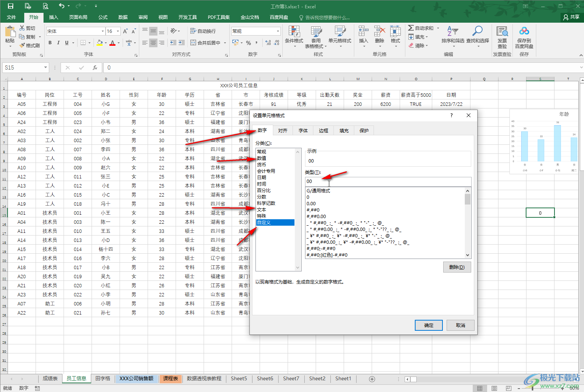The height and width of the screenshot is (392, 584).
Task: Click the type list scrollbar down arrow
Action: coord(468,255)
